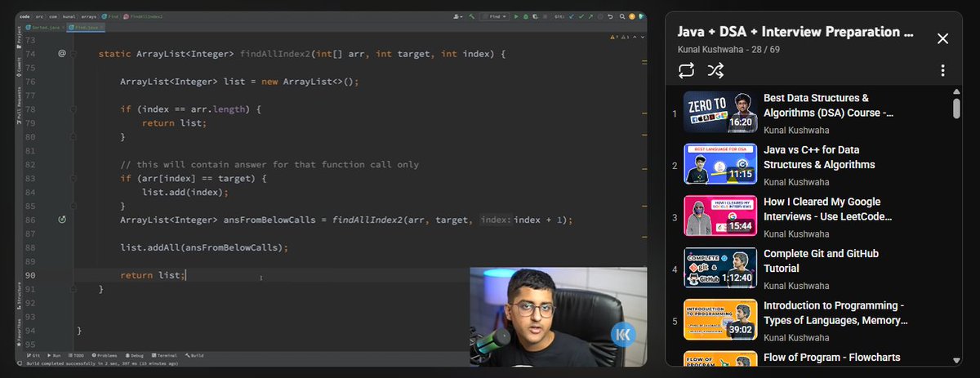Viewport: 980px width, 378px height.
Task: Collapse the method fold marker on line 74
Action: [x=73, y=53]
